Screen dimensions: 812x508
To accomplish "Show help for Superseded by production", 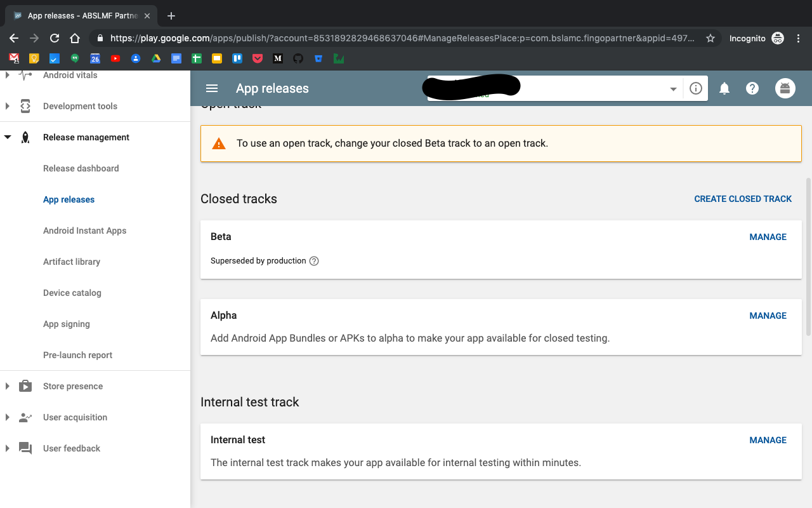I will click(x=313, y=261).
